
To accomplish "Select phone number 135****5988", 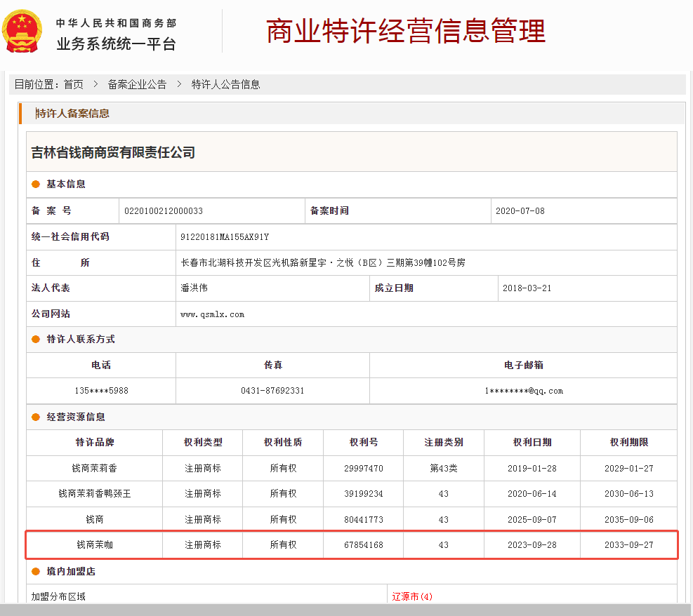I will click(101, 391).
